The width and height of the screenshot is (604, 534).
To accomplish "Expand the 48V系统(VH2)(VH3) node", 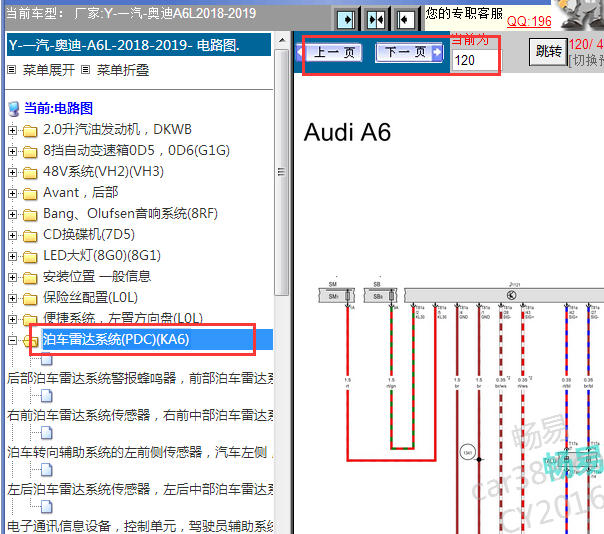I will pos(12,173).
